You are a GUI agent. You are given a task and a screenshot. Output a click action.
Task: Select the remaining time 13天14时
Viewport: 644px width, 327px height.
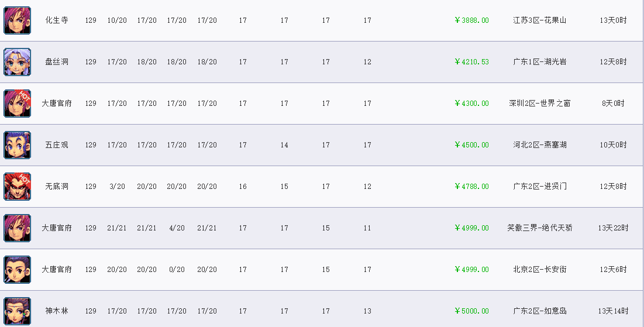point(613,311)
